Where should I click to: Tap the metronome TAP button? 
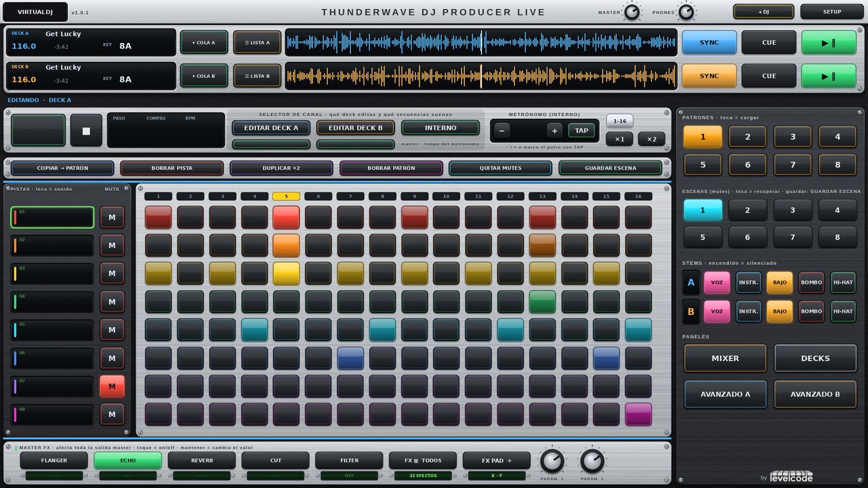(x=581, y=131)
